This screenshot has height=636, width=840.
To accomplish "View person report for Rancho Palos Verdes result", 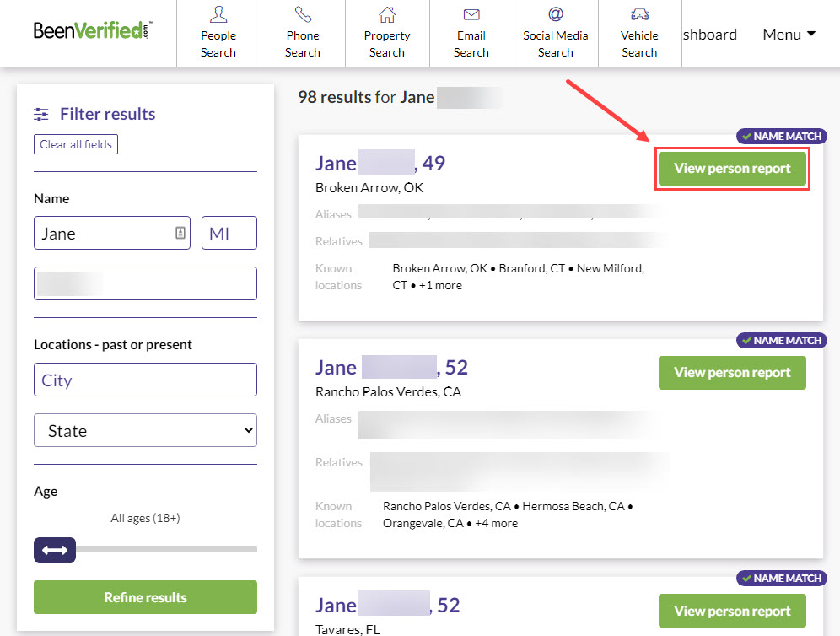I will 732,373.
